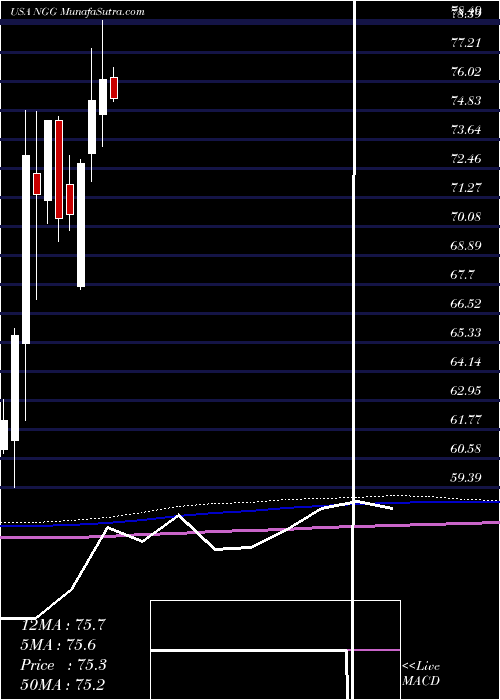The width and height of the screenshot is (500, 700).
Task: Click the 'Price : 75.3' readout
Action: tap(63, 665)
